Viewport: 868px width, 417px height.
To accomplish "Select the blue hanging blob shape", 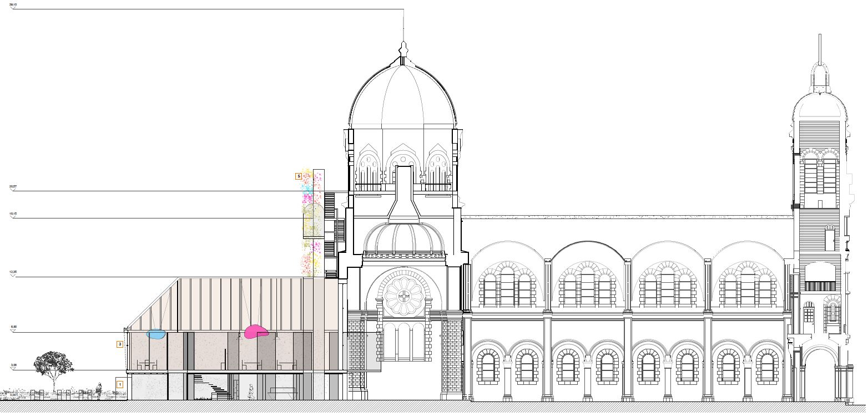I will [x=156, y=334].
